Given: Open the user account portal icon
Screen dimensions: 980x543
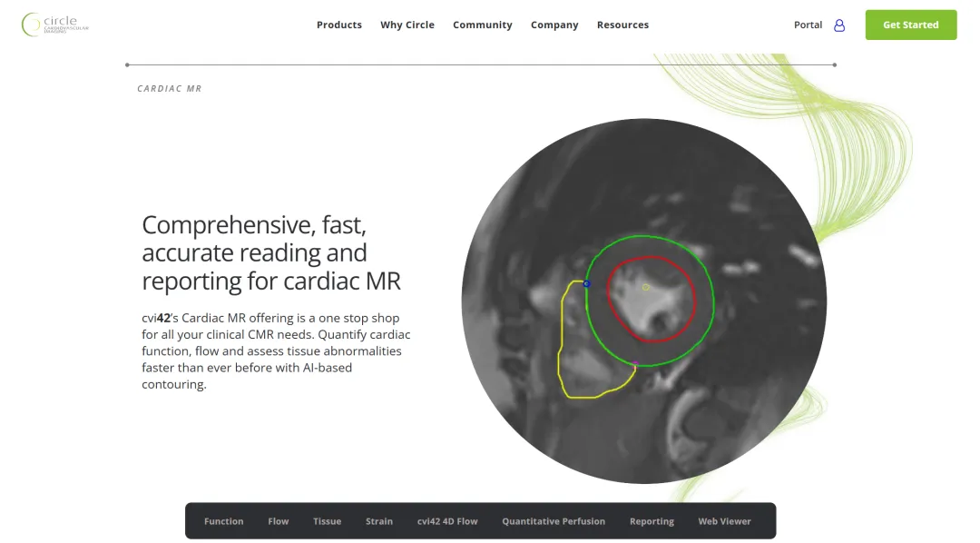Looking at the screenshot, I should (839, 25).
